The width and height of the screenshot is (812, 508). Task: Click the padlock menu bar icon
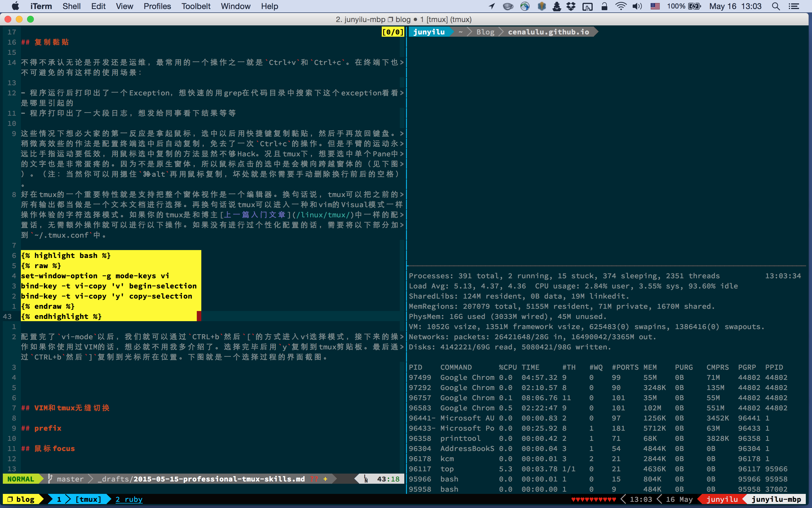coord(604,6)
